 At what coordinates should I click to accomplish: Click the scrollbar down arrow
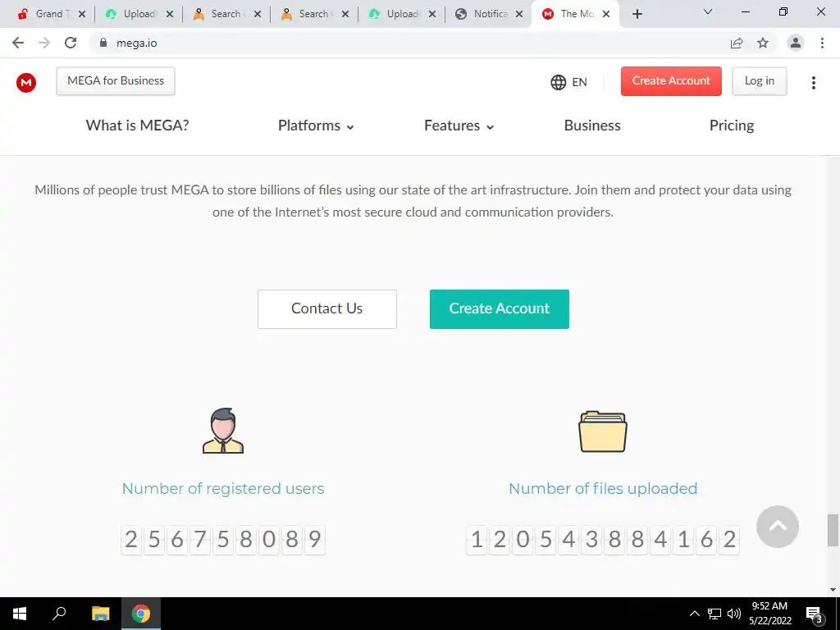pos(833,590)
